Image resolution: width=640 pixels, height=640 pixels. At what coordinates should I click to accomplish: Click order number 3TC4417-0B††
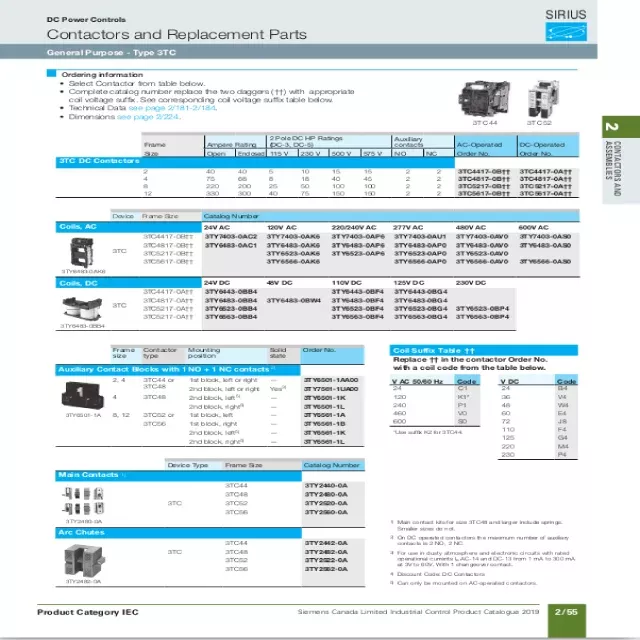[x=484, y=172]
